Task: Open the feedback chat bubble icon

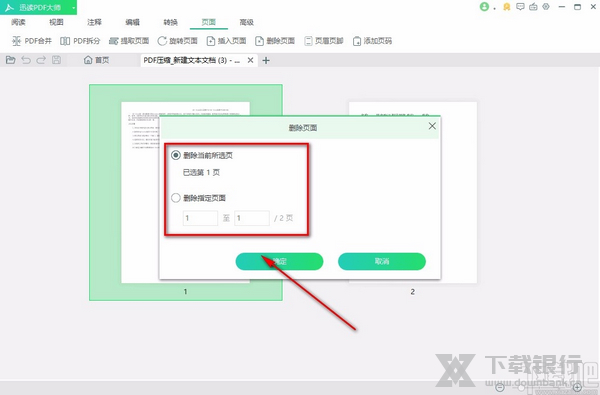Action: tap(520, 7)
